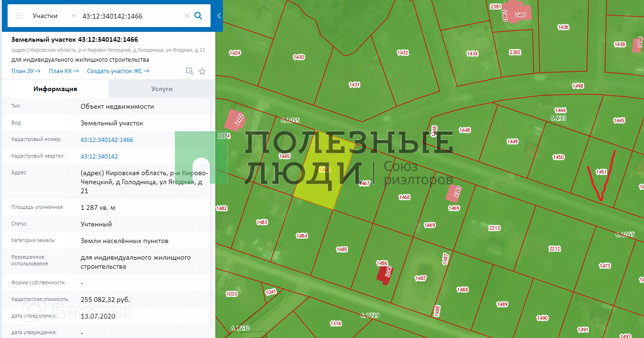Screen dimensions: 644x338
Task: Click the find-on-map icon
Action: [189, 71]
